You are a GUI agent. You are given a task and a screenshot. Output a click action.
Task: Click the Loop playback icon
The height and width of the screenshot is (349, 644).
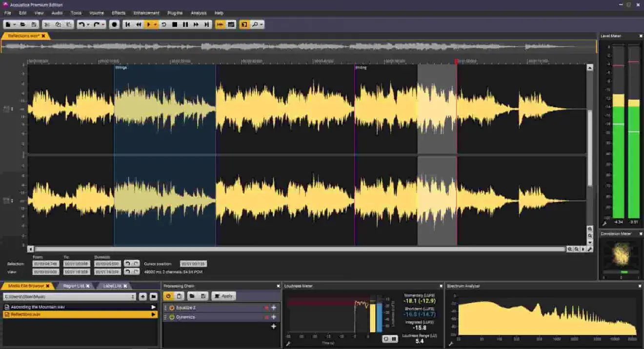(x=163, y=24)
